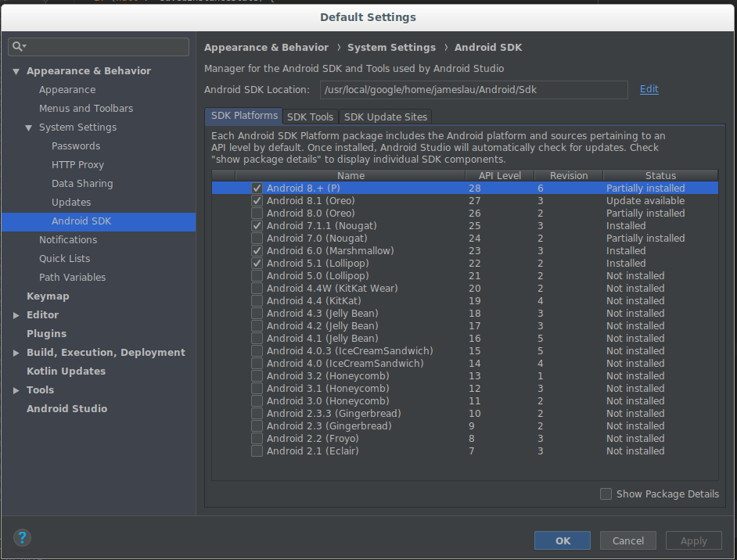Toggle Android 8.1 (Oreo) checkbox
Image resolution: width=737 pixels, height=560 pixels.
[257, 201]
